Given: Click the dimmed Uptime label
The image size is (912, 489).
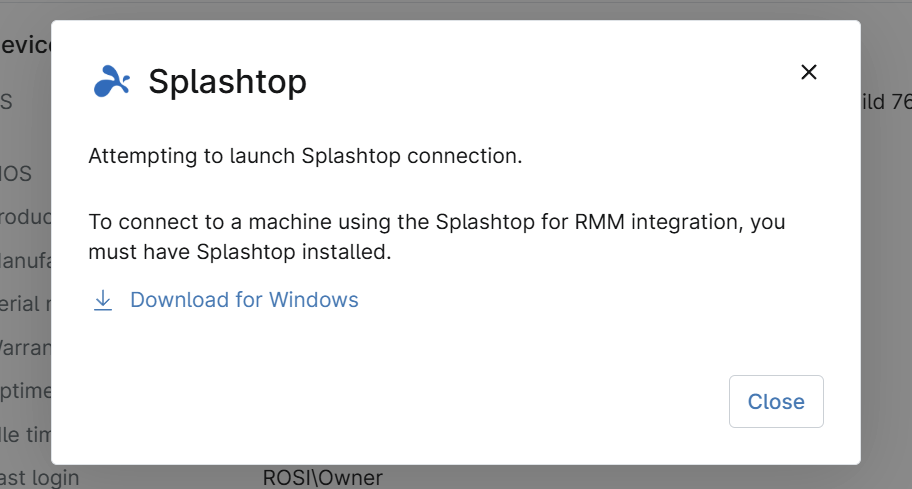Looking at the screenshot, I should (25, 390).
